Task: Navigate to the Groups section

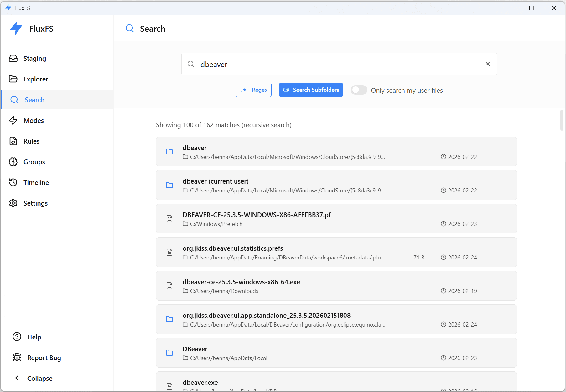Action: 34,162
